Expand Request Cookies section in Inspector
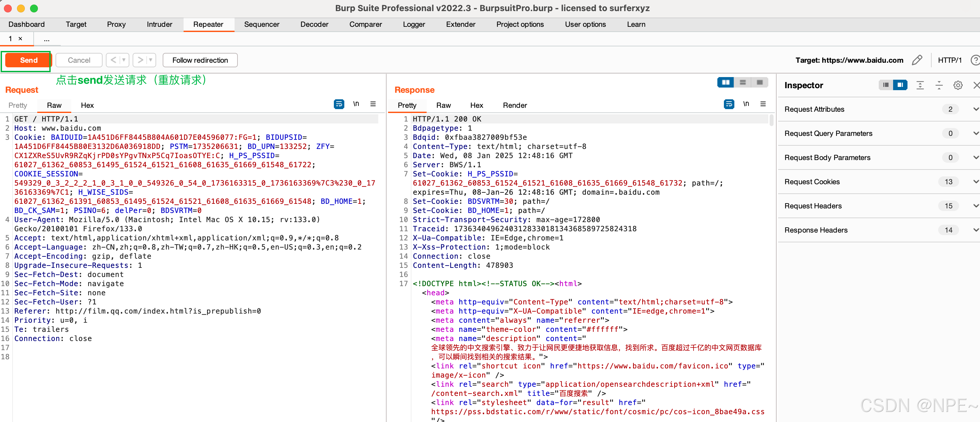This screenshot has width=980, height=422. 975,182
